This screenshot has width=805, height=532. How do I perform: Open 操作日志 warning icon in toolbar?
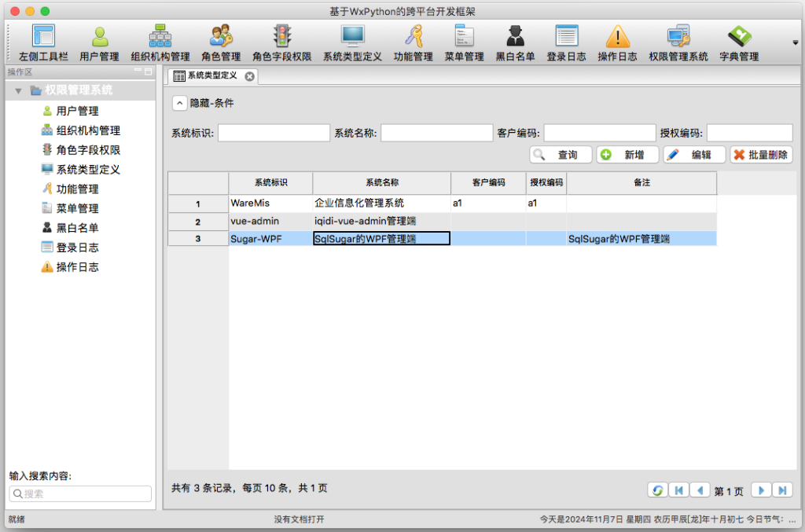coord(618,42)
